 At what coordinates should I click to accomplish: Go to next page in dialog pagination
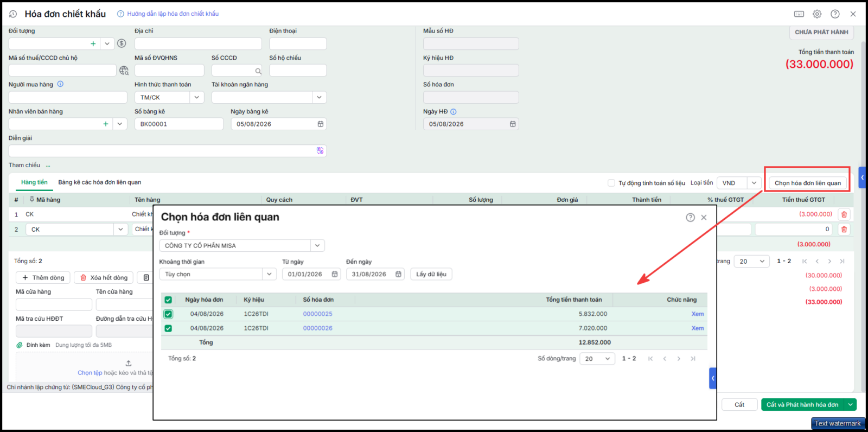[x=679, y=359]
